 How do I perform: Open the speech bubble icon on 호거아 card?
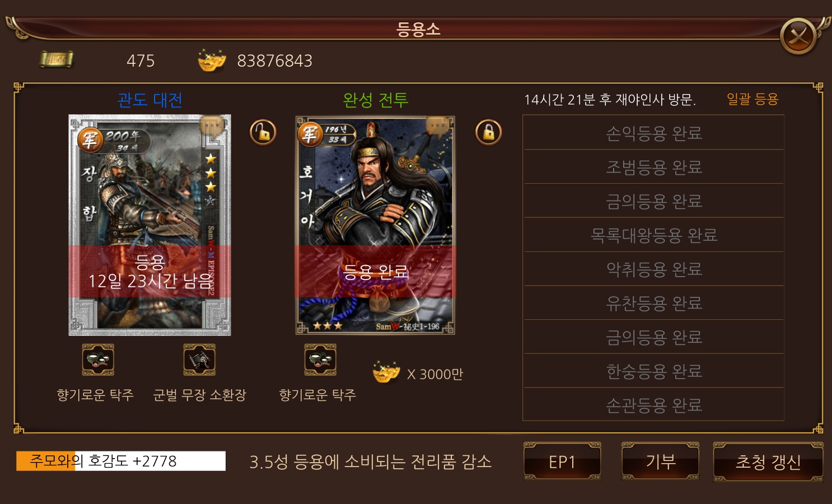437,127
